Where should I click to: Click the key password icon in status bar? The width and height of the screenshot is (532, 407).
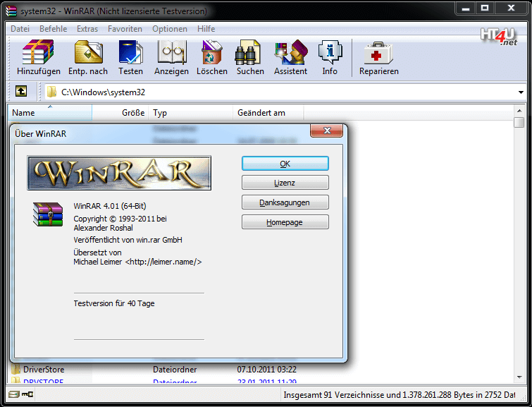tap(27, 394)
